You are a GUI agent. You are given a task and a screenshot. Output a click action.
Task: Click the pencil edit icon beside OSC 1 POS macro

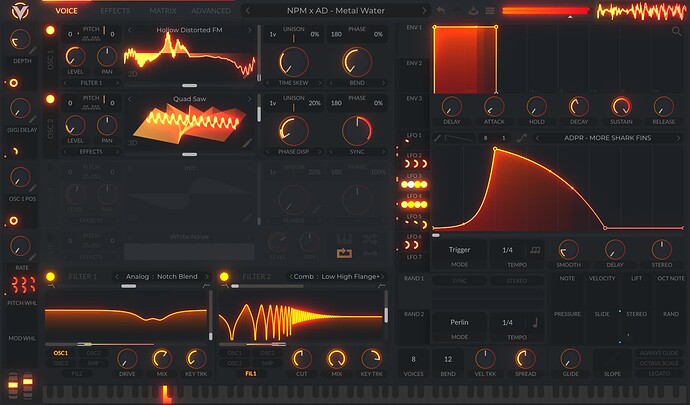tap(33, 188)
